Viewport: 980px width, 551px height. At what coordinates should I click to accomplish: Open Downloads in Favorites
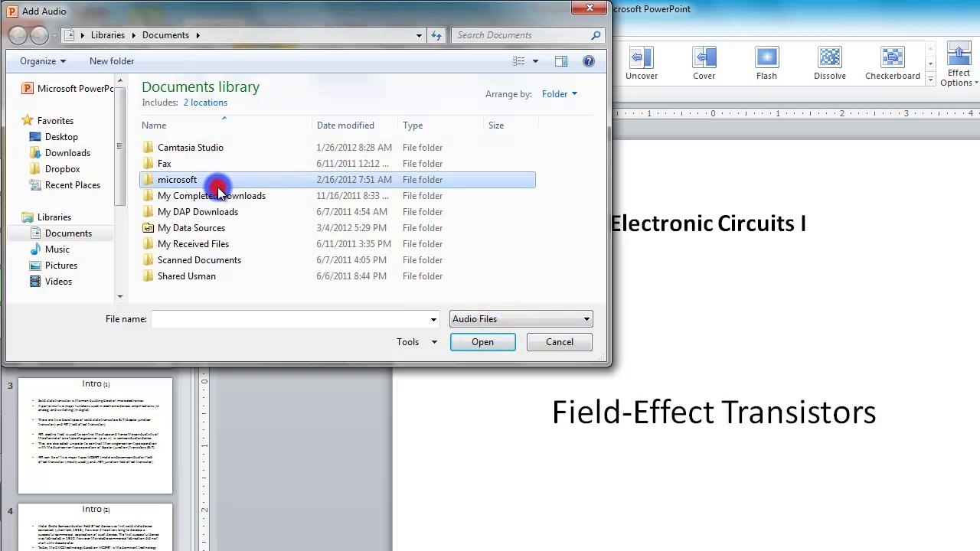pos(67,153)
